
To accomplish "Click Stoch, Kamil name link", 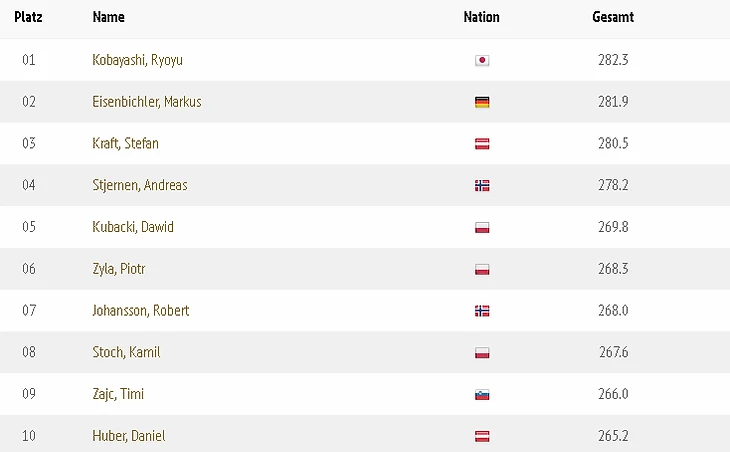I will 126,352.
